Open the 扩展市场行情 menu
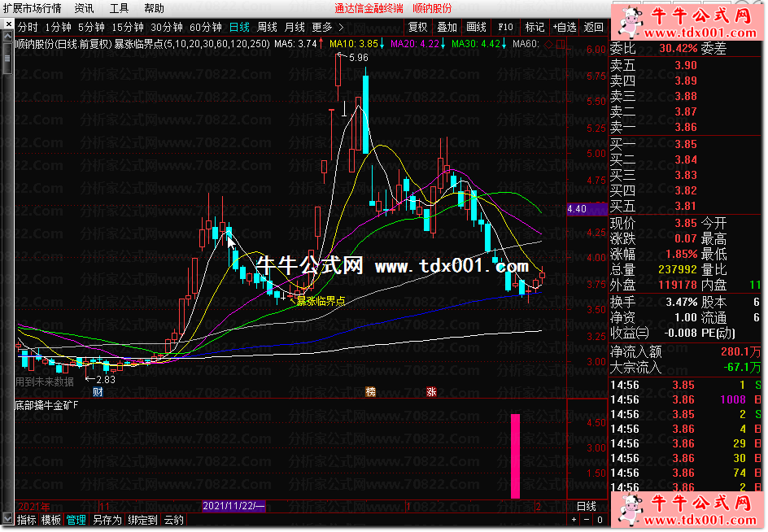This screenshot has width=768, height=532. point(33,8)
